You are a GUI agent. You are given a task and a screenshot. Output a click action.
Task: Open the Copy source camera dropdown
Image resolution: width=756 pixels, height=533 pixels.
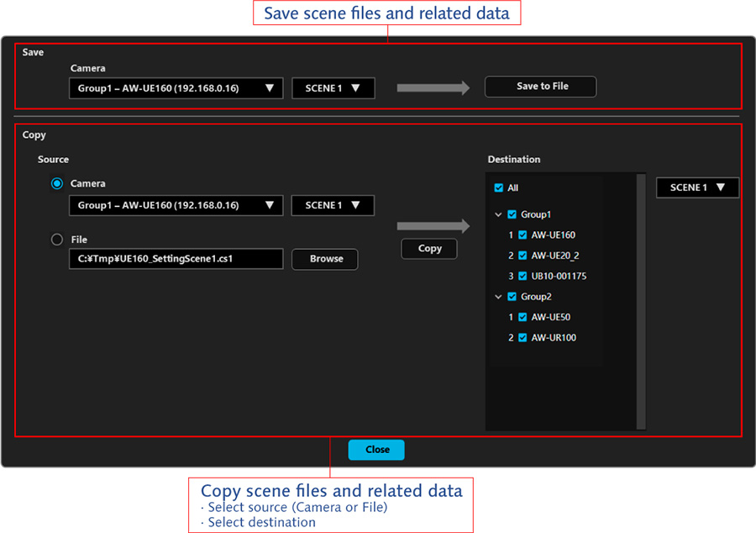pyautogui.click(x=176, y=205)
